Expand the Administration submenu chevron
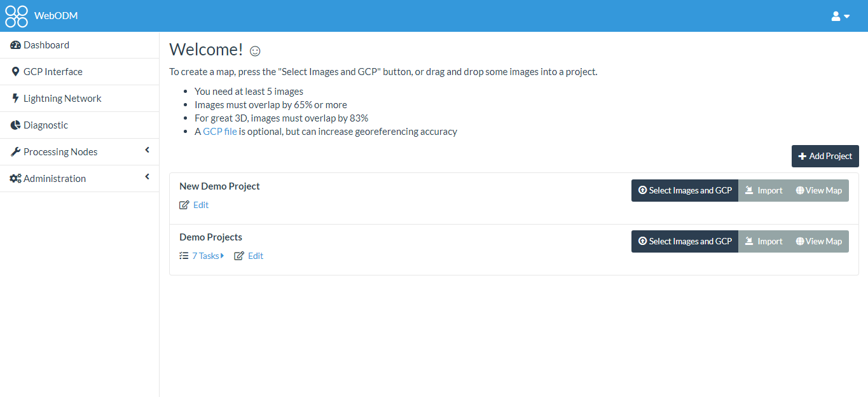Image resolution: width=868 pixels, height=397 pixels. (x=147, y=178)
